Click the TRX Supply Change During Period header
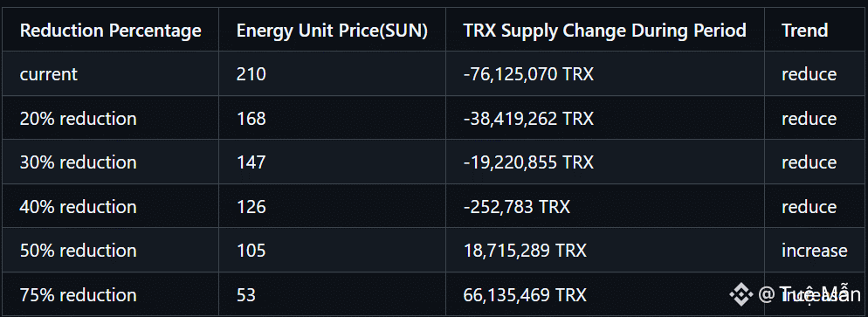868x317 pixels. (604, 31)
